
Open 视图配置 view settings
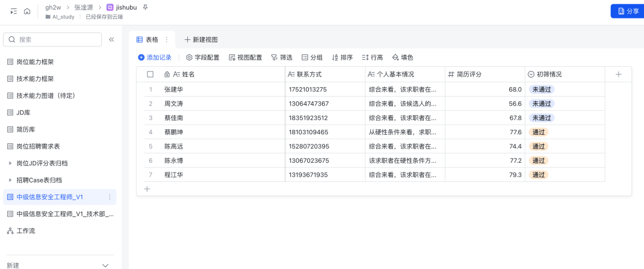(245, 57)
